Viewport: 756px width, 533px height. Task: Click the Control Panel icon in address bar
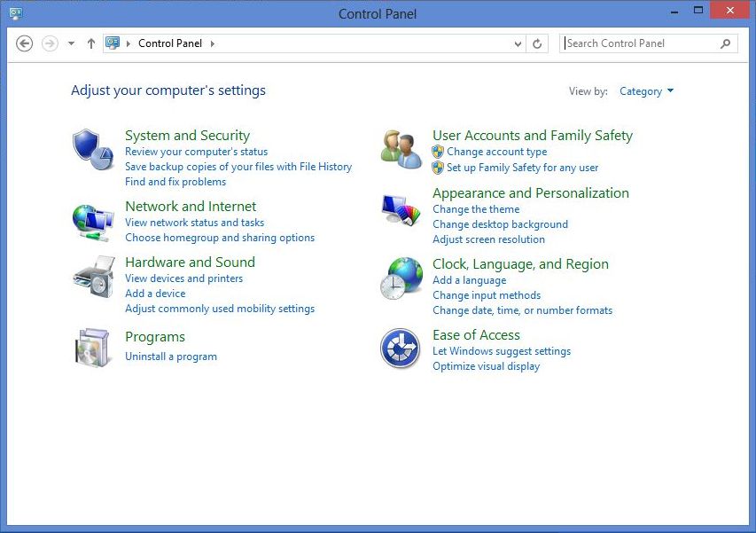point(113,43)
